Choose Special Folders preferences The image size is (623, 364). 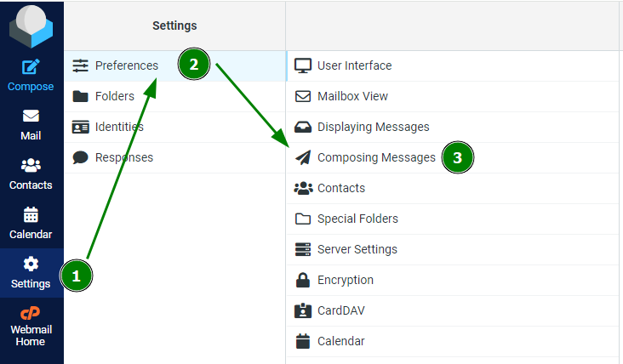click(453, 219)
